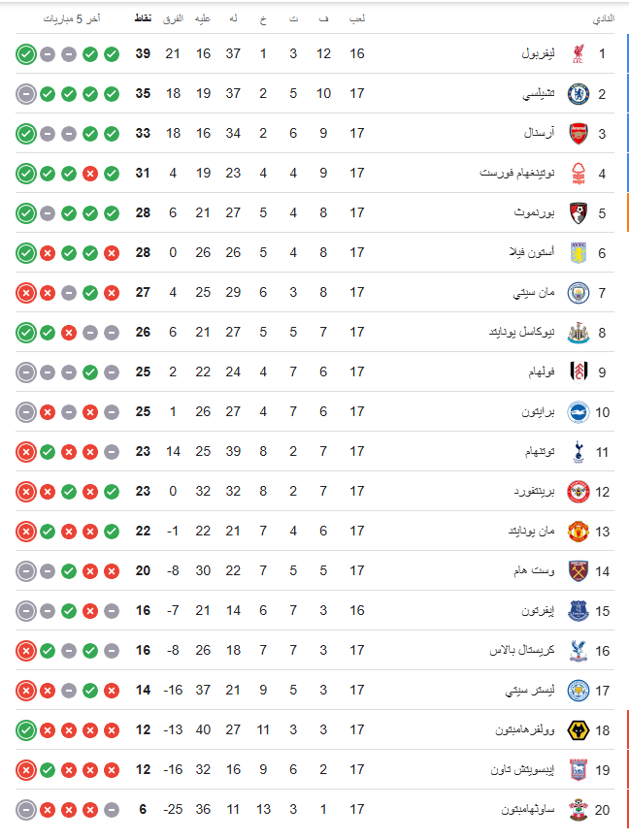
Task: Open the Arsenal club logo
Action: tap(578, 134)
